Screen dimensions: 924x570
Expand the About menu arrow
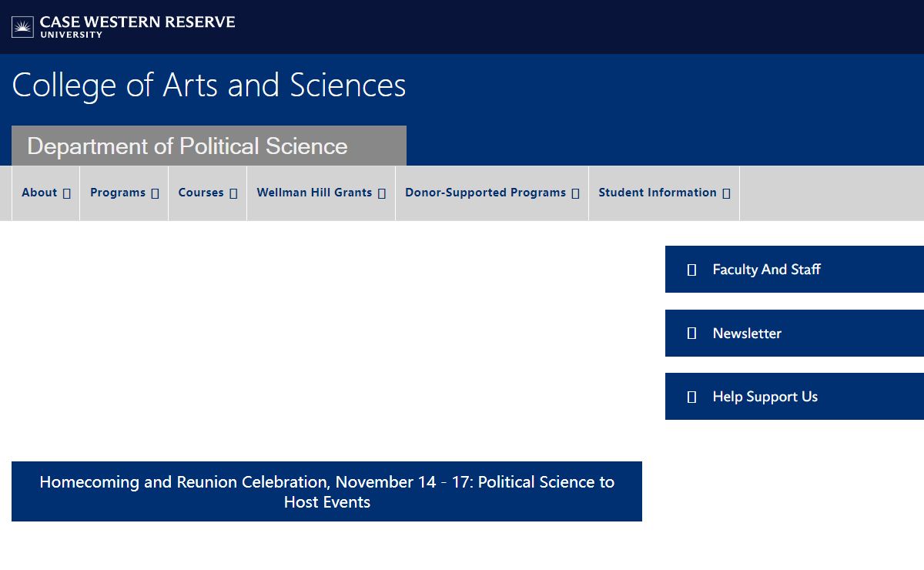click(67, 193)
